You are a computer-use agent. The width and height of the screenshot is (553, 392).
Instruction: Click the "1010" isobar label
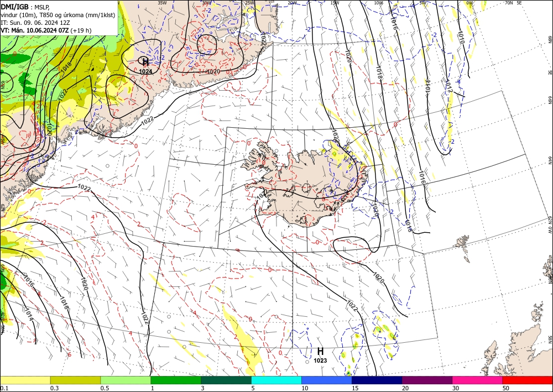[461, 38]
